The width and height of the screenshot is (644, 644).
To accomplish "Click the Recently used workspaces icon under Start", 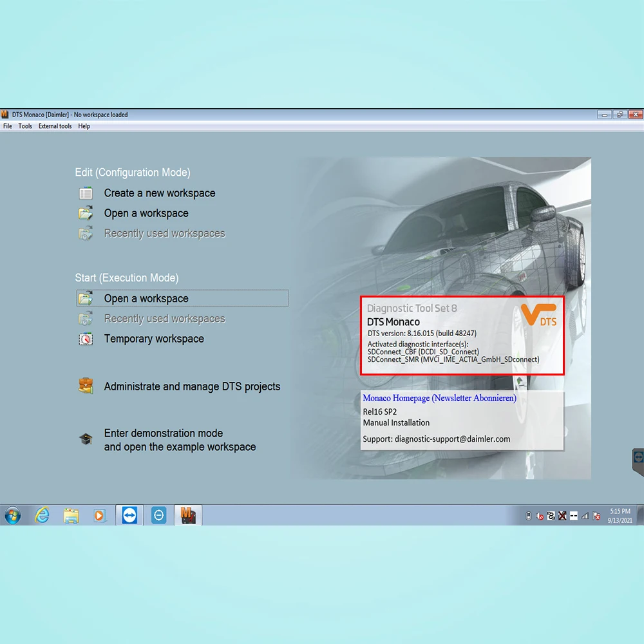I will pos(86,319).
